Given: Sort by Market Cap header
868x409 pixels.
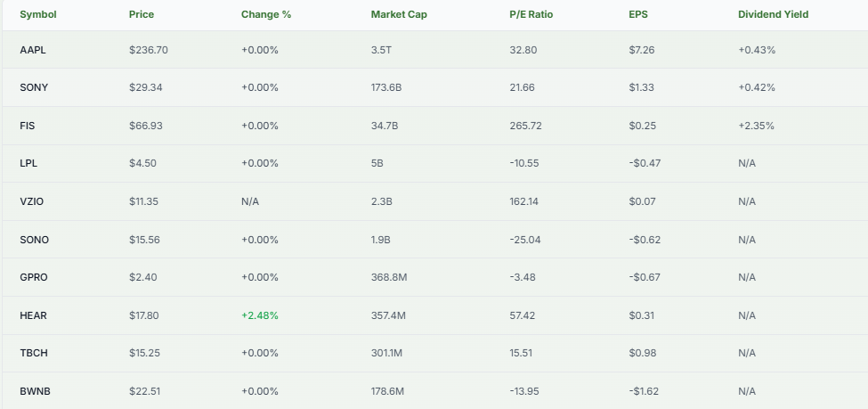Looking at the screenshot, I should (399, 14).
